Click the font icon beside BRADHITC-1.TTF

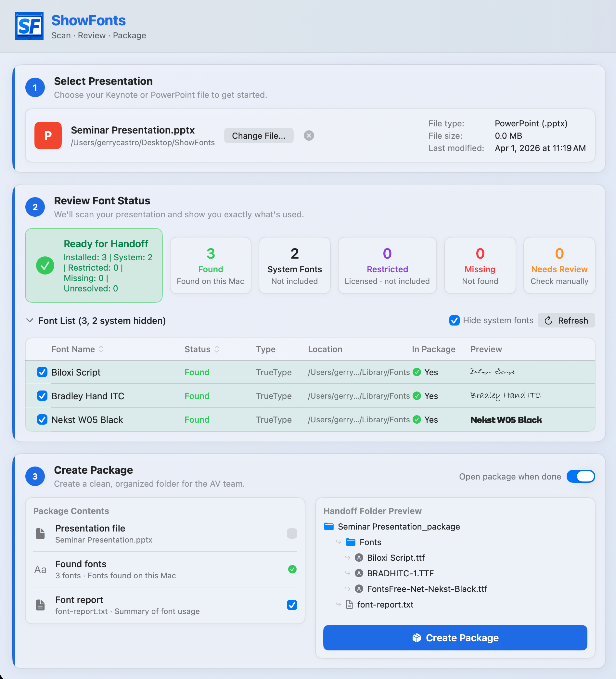tap(359, 573)
